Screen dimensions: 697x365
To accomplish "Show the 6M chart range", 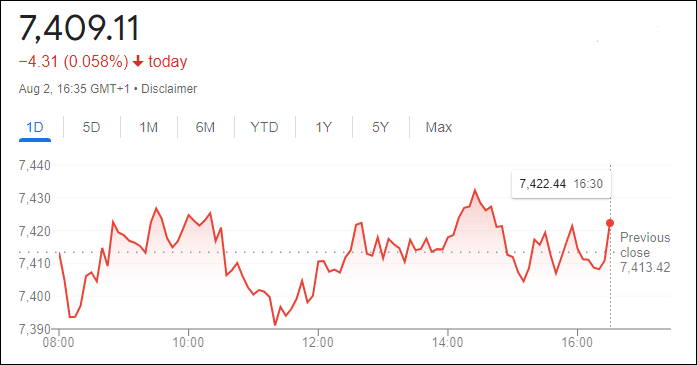I will pos(205,128).
